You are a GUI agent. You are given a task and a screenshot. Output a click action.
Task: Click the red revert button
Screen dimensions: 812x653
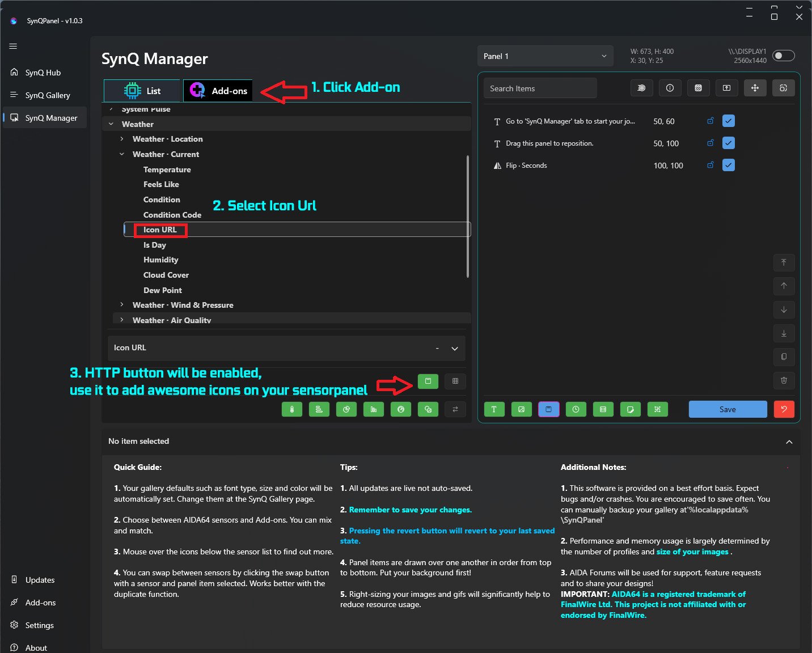point(784,409)
